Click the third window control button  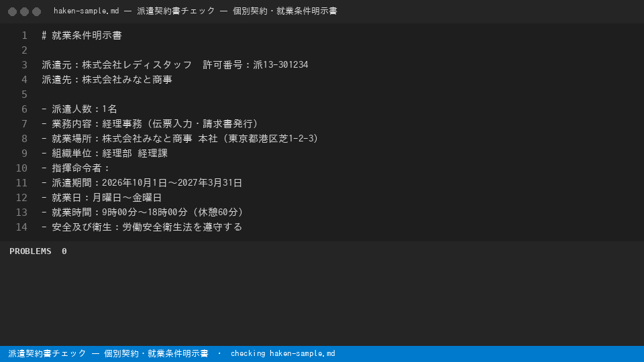tap(36, 11)
